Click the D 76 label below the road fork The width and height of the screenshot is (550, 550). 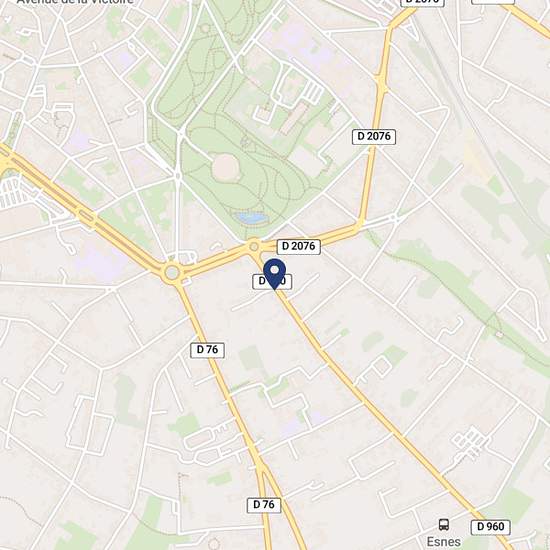264,505
